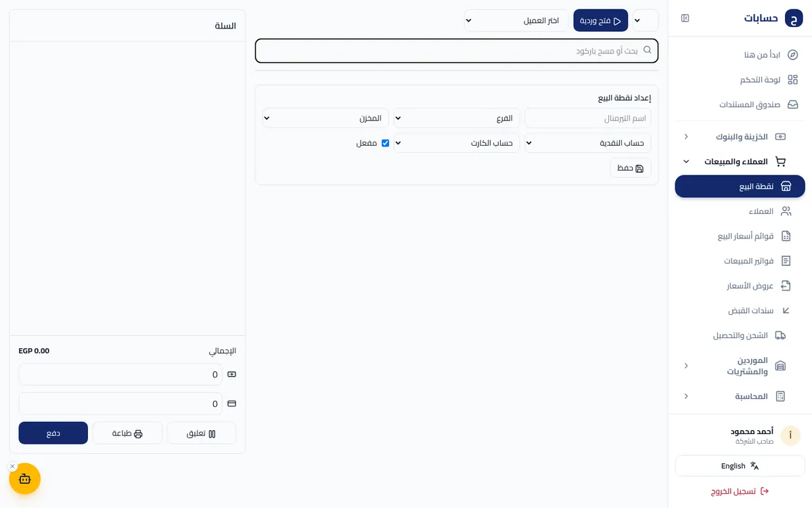
Task: Click the warehouse icon for الموردين والمشتريات
Action: pyautogui.click(x=780, y=366)
